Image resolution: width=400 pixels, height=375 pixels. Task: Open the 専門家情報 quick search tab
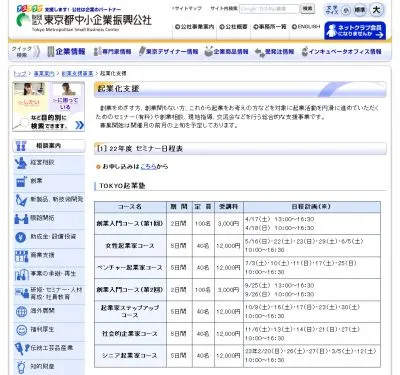tap(112, 52)
